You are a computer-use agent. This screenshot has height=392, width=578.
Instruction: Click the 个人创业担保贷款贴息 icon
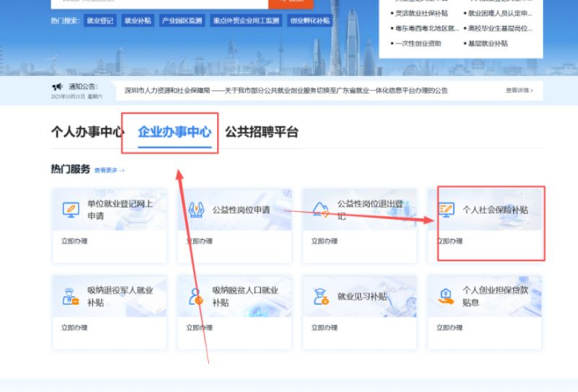tap(446, 296)
